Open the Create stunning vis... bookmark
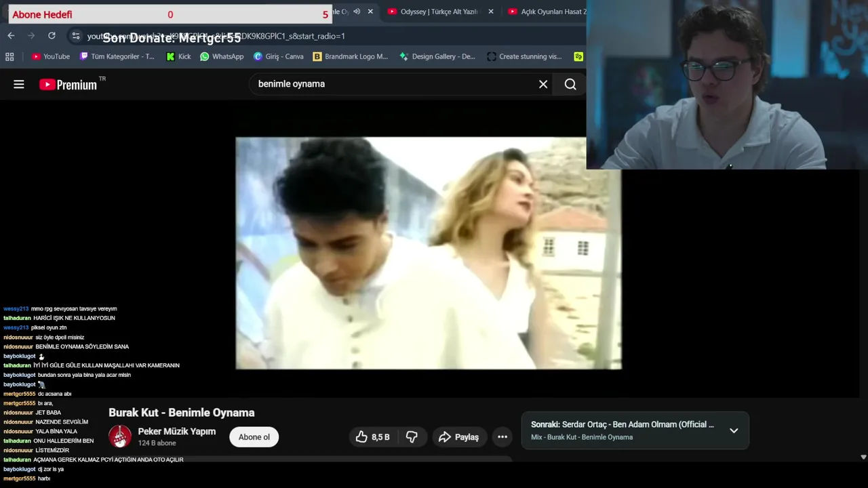 click(x=525, y=57)
